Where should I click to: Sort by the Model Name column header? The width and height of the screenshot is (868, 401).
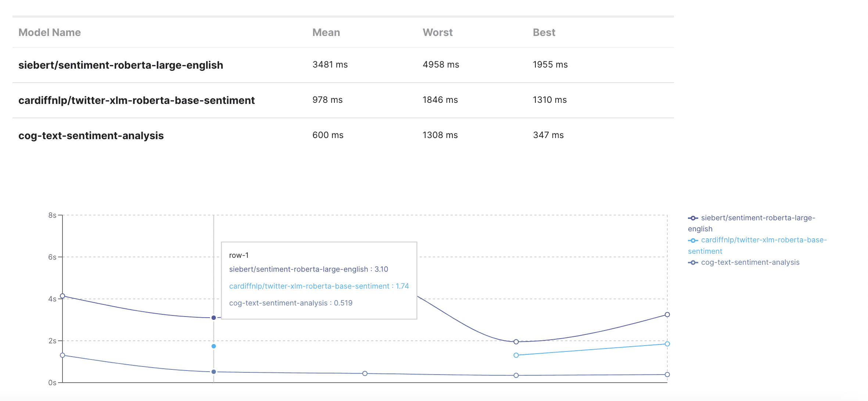pyautogui.click(x=50, y=33)
